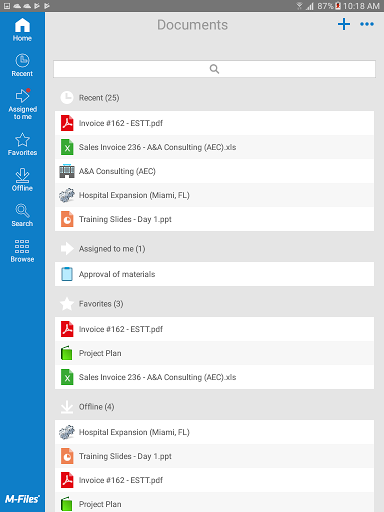Open the Recent sidebar view

point(22,65)
